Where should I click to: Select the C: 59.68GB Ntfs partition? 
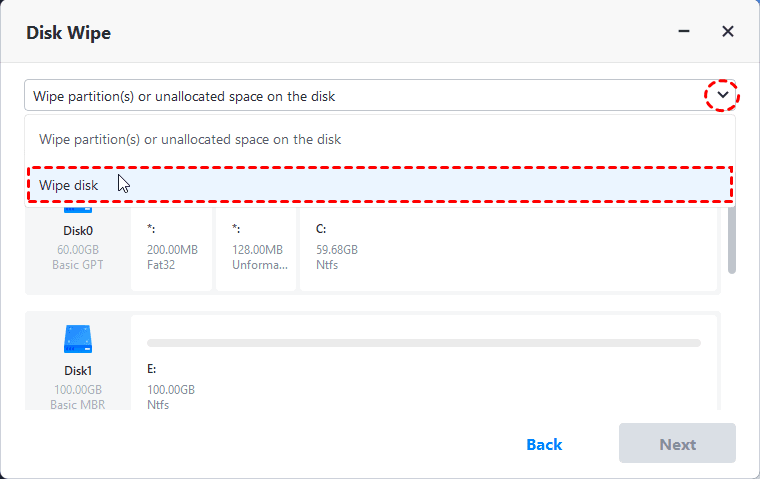click(508, 247)
